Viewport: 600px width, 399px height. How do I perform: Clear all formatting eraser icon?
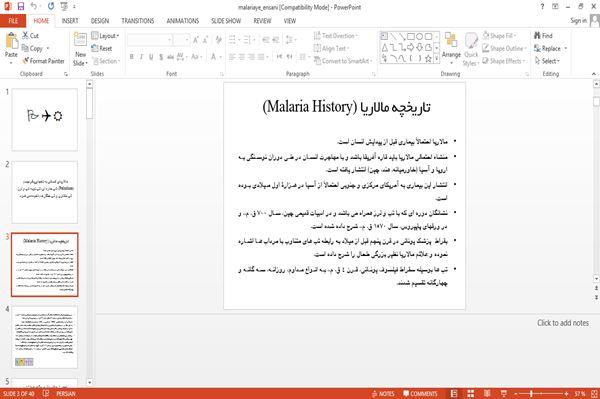pyautogui.click(x=218, y=40)
